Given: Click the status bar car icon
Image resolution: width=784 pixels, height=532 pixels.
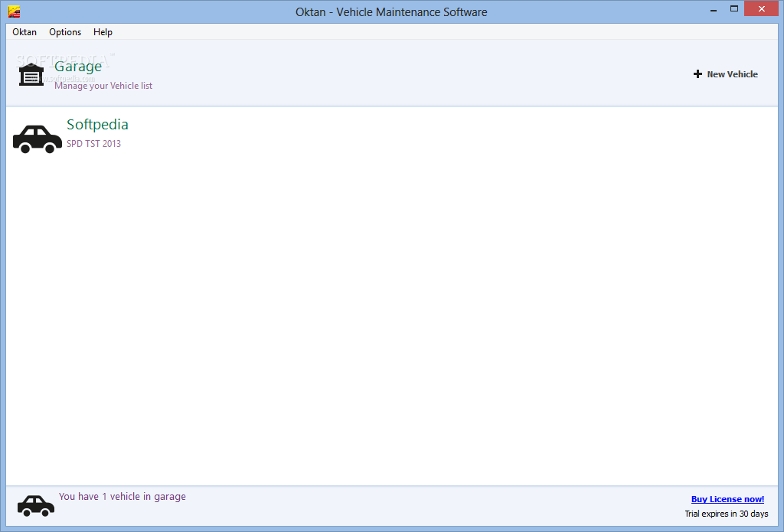Looking at the screenshot, I should point(36,505).
